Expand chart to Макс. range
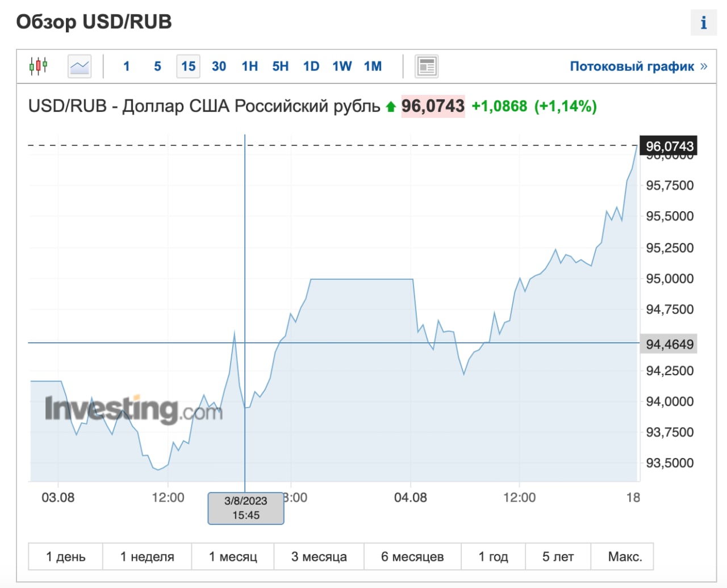The height and width of the screenshot is (588, 727). 625,557
